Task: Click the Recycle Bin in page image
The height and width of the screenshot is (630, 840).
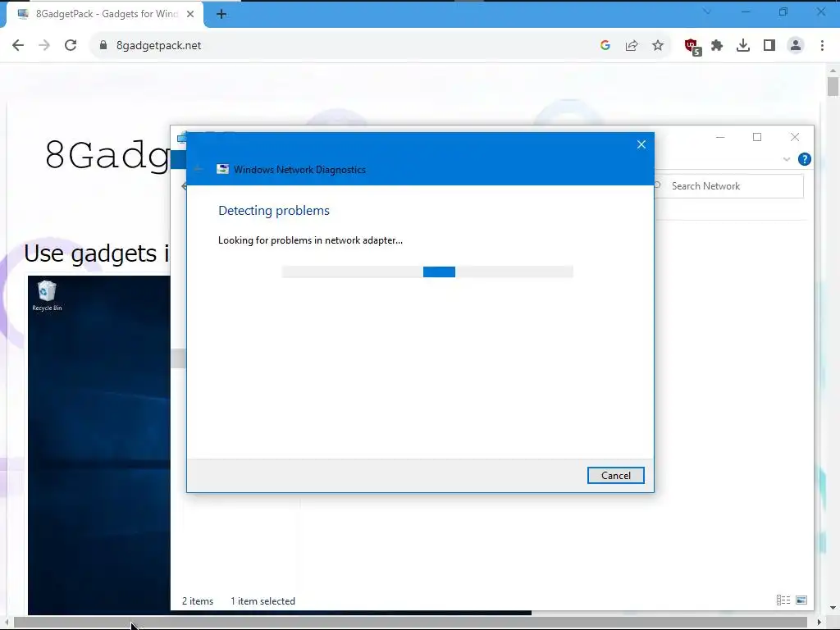Action: pyautogui.click(x=47, y=295)
